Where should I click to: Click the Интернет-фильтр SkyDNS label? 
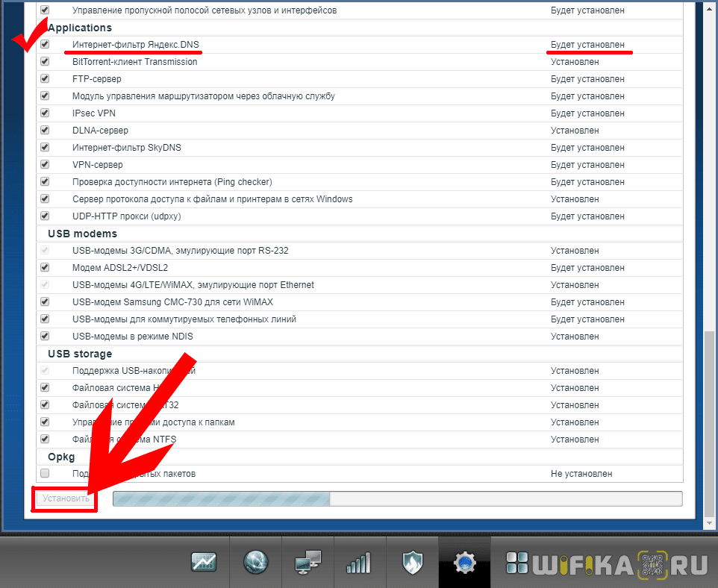coord(126,148)
